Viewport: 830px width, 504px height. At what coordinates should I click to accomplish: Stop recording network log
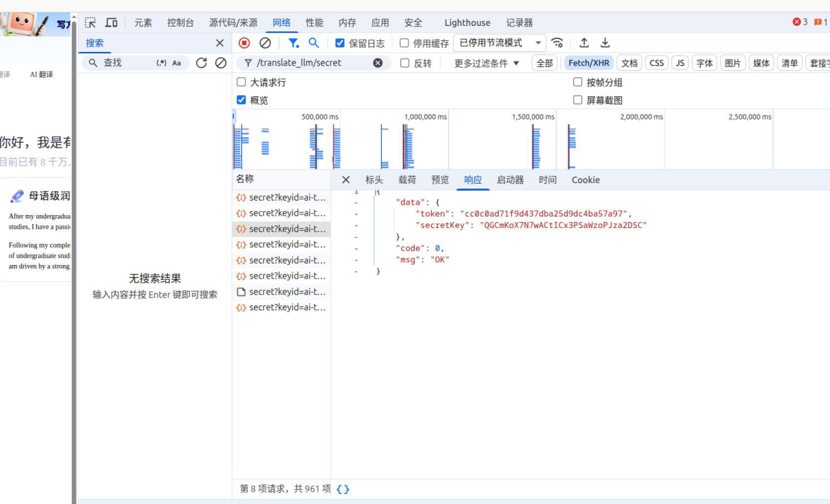pos(245,43)
